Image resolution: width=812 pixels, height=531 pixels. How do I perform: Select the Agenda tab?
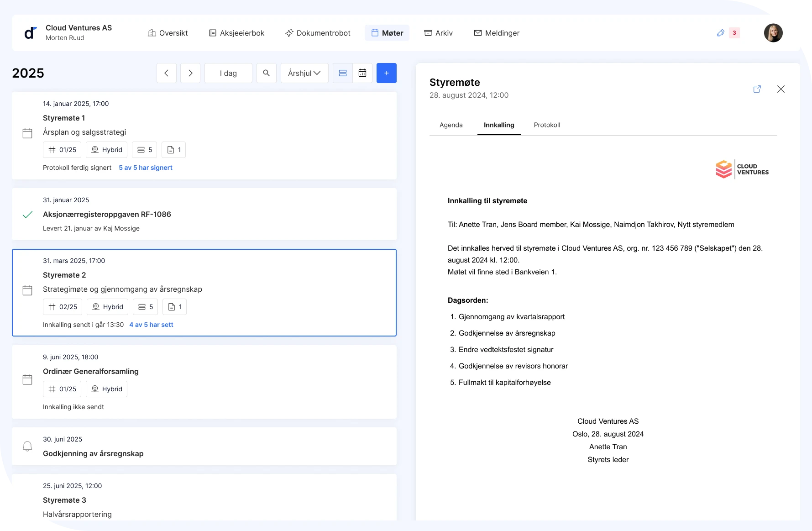[x=451, y=125]
